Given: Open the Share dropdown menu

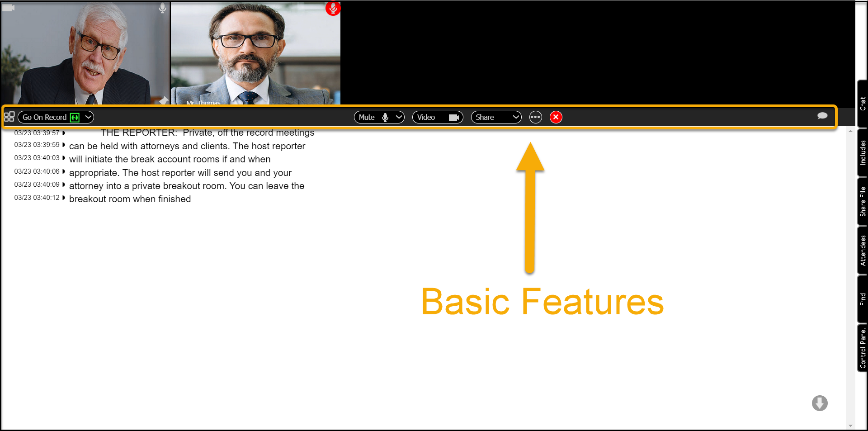Looking at the screenshot, I should coord(496,117).
